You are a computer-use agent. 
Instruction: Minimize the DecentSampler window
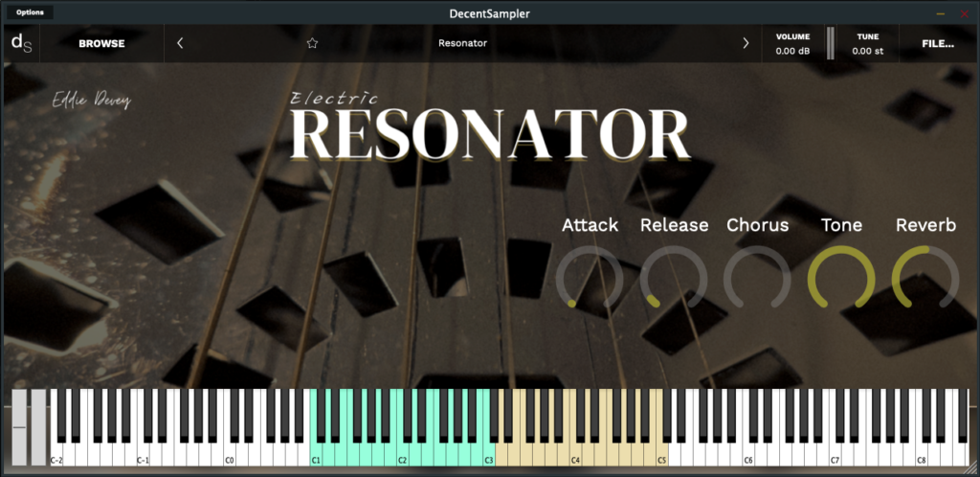click(940, 13)
